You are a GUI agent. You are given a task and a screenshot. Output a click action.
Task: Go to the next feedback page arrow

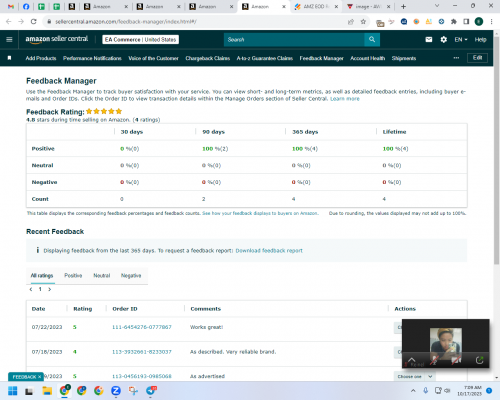(50, 289)
